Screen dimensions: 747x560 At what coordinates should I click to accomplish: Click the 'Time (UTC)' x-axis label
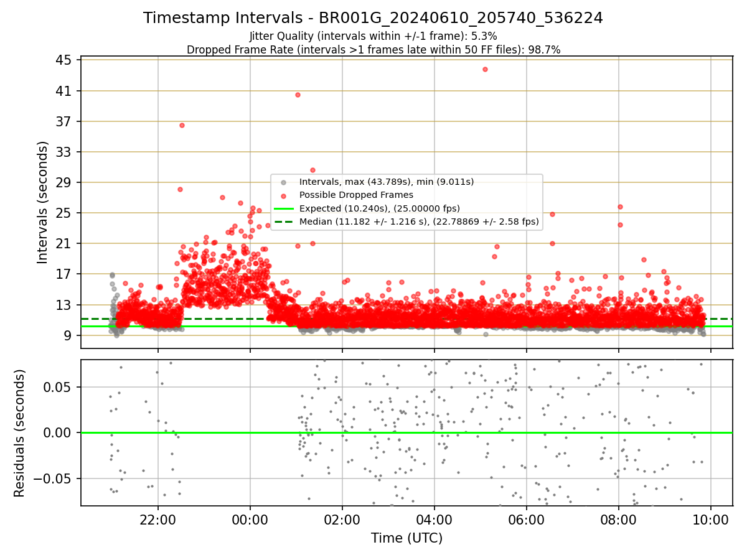tap(406, 538)
